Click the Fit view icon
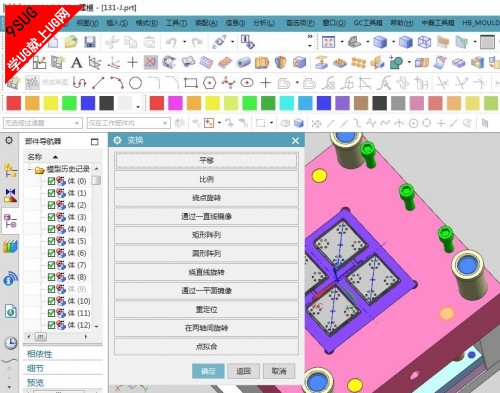This screenshot has height=393, width=500. click(328, 42)
